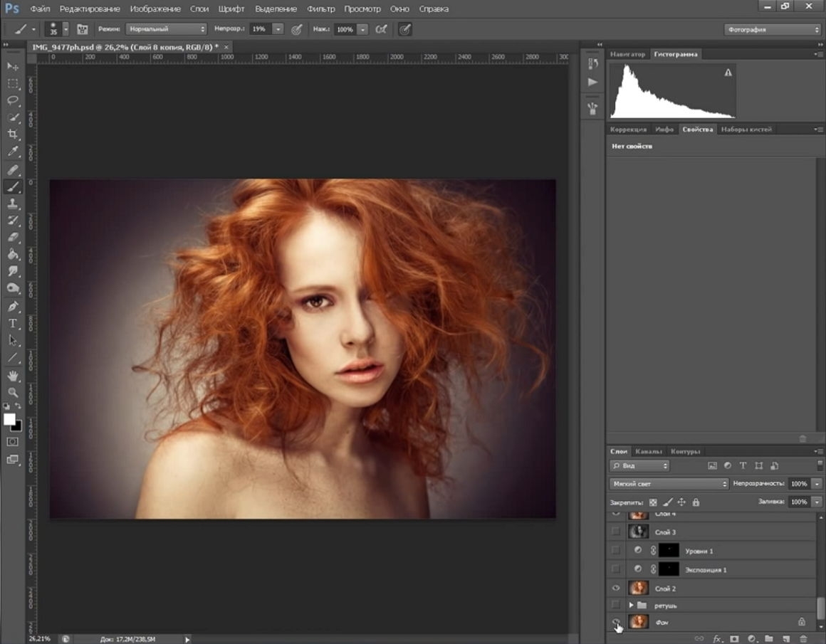
Task: Hide layer Слой 2
Action: coord(616,588)
